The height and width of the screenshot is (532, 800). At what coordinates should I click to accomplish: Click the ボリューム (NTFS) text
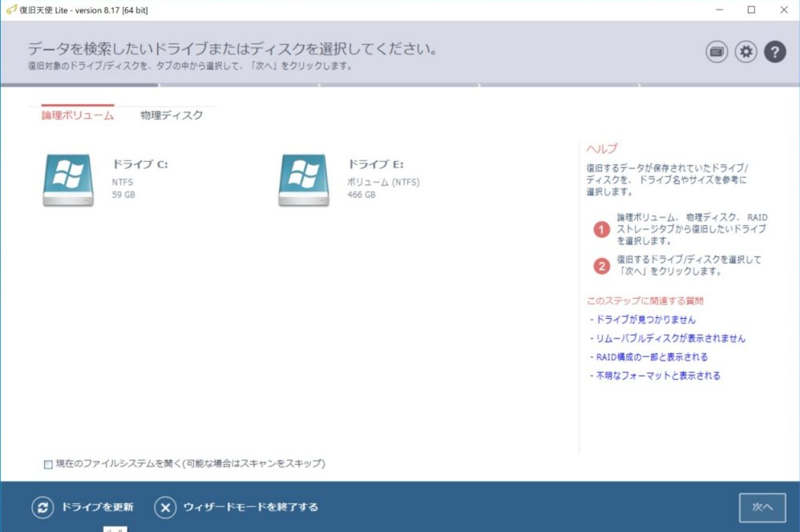coord(384,182)
